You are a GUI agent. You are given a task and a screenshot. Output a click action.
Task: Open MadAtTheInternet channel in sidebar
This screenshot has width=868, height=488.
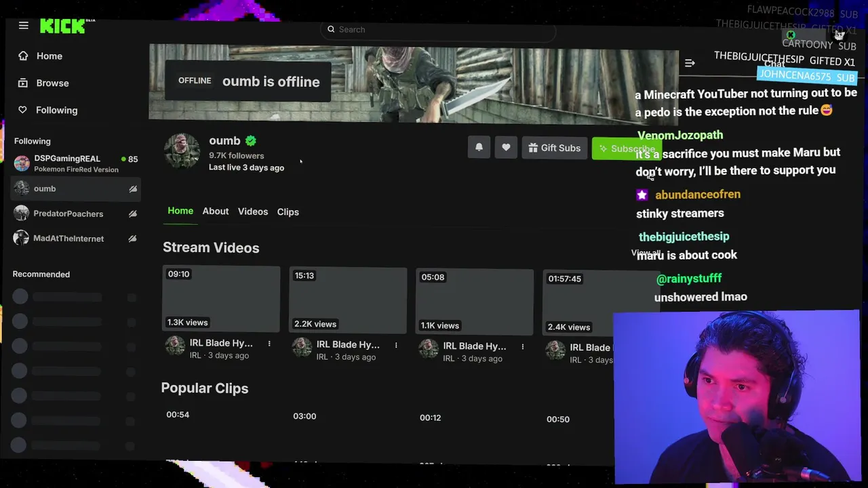click(75, 239)
